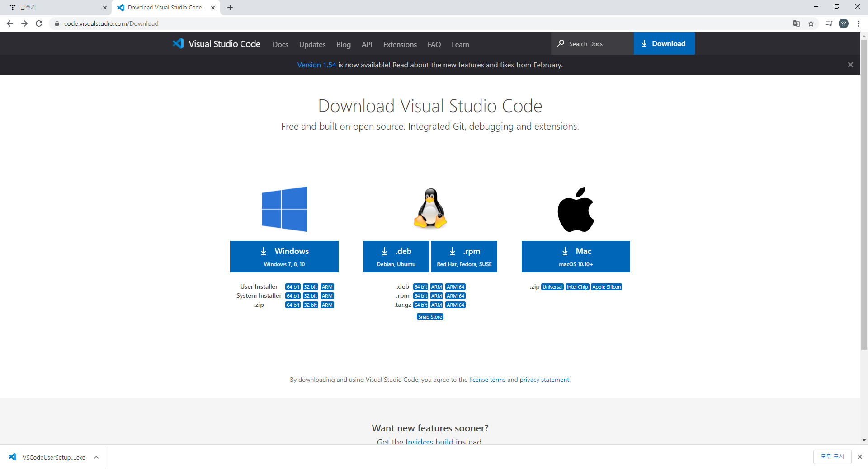This screenshot has width=868, height=469.
Task: Open the media control icon in Chrome toolbar
Action: (829, 23)
